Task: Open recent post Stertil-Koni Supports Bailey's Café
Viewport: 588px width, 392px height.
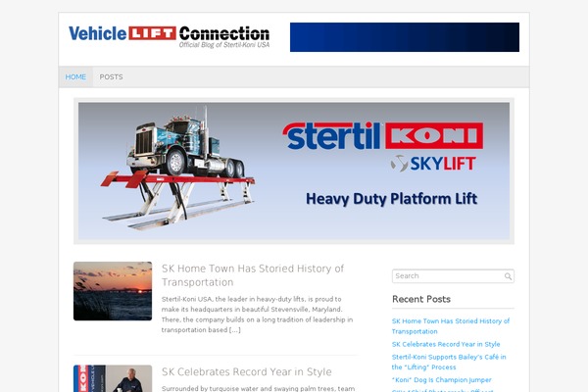Action: pyautogui.click(x=449, y=362)
